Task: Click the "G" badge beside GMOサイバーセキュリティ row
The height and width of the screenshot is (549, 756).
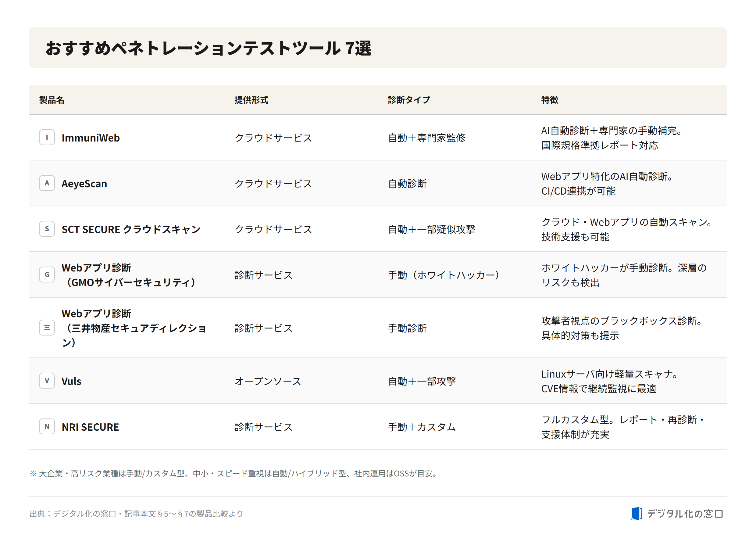Action: [47, 274]
